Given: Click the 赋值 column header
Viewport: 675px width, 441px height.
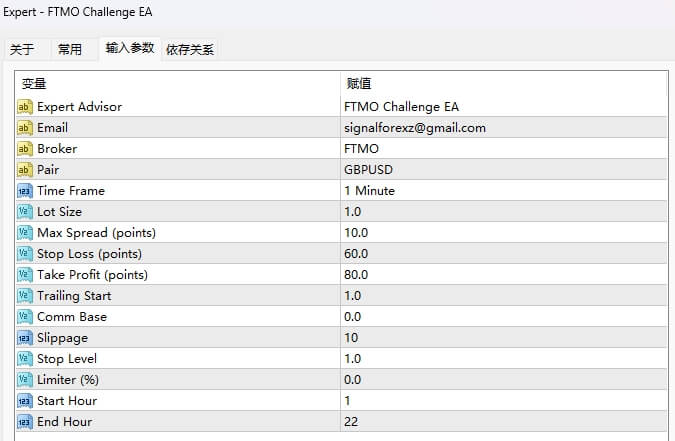Looking at the screenshot, I should pyautogui.click(x=359, y=84).
